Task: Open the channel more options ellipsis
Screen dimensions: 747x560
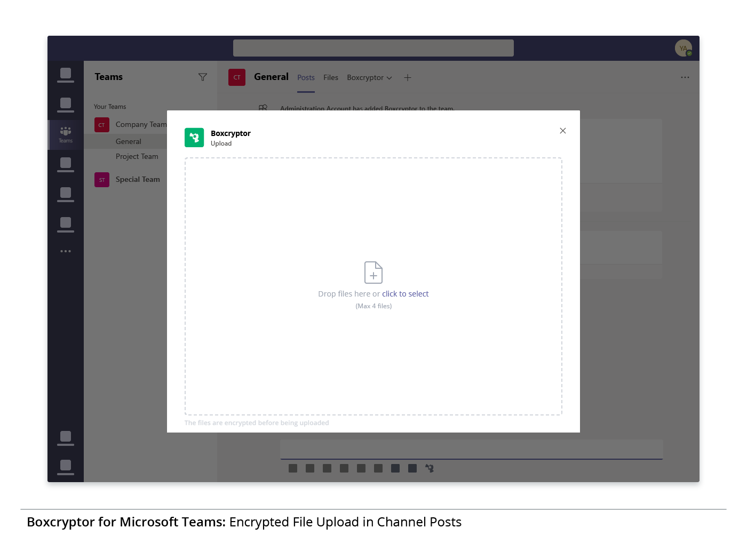Action: (x=685, y=77)
